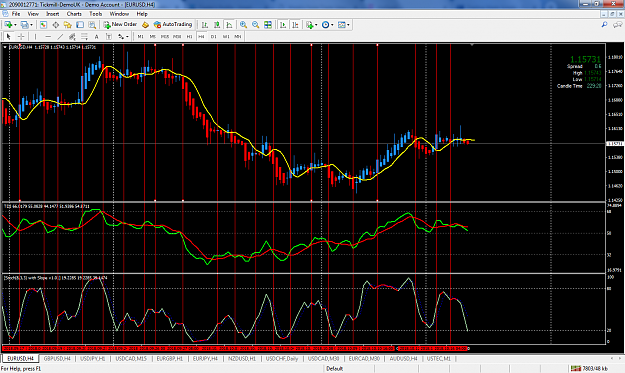Switch timeframe to H1
Image resolution: width=625 pixels, height=373 pixels.
tap(189, 36)
